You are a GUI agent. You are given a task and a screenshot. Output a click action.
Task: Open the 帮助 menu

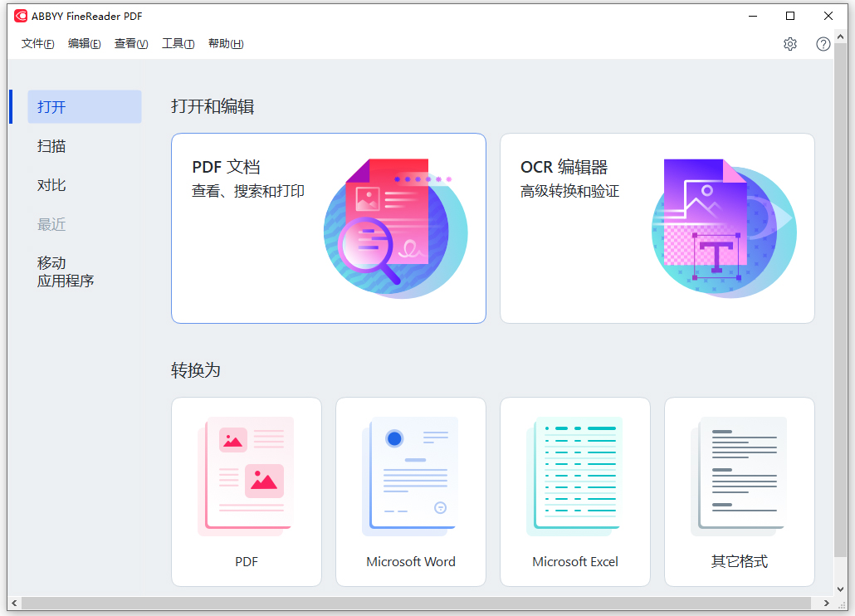pyautogui.click(x=225, y=44)
